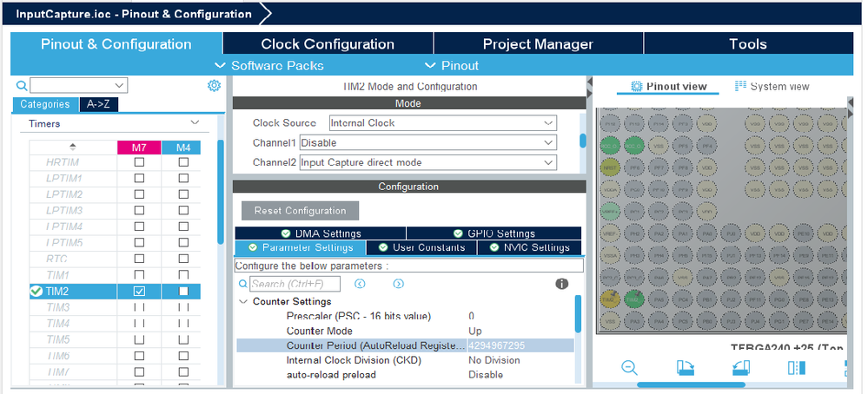Show parameter info icon
The height and width of the screenshot is (394, 868).
(x=562, y=284)
